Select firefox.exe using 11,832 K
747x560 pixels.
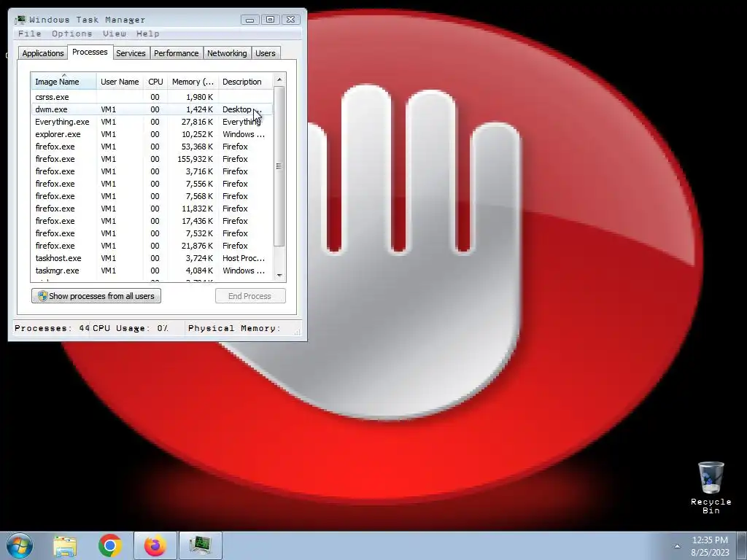[x=152, y=208]
